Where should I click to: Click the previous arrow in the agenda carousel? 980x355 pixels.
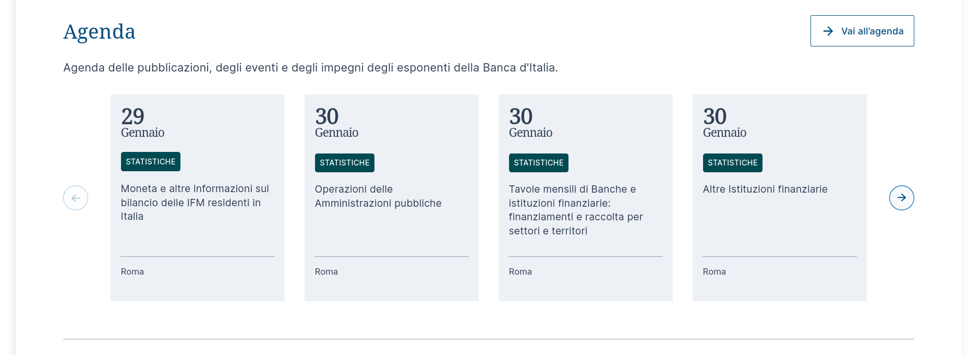(x=76, y=198)
